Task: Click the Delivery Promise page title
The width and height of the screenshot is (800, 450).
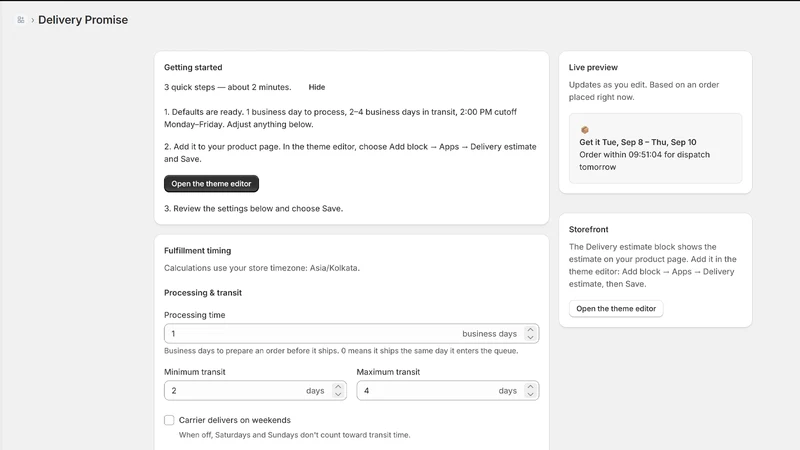Action: tap(83, 20)
